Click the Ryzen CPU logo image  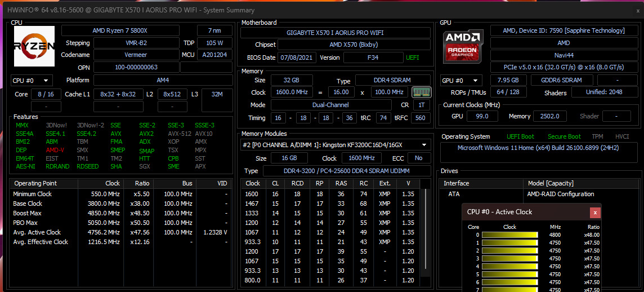pos(34,46)
